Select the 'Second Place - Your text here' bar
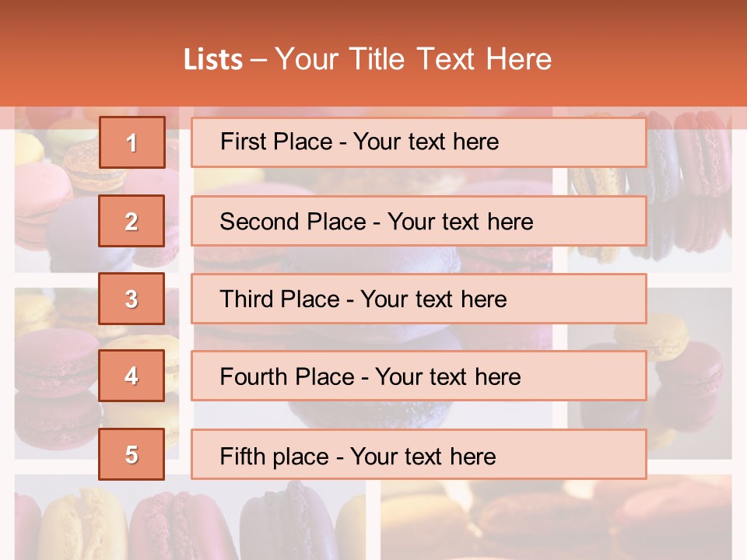Viewport: 747px width, 560px height. (419, 221)
